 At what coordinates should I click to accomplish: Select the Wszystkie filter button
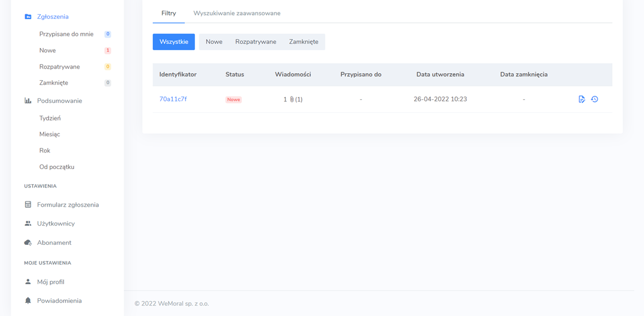[x=173, y=42]
